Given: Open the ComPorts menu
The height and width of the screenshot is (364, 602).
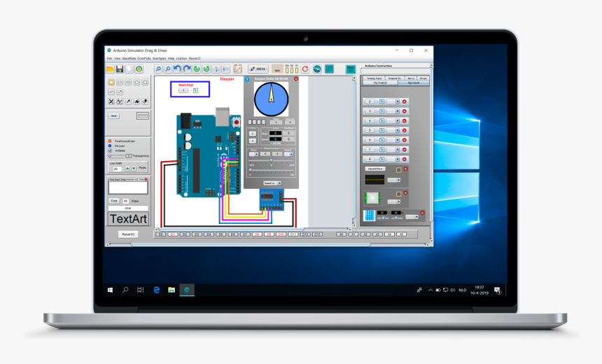Looking at the screenshot, I should pos(144,58).
